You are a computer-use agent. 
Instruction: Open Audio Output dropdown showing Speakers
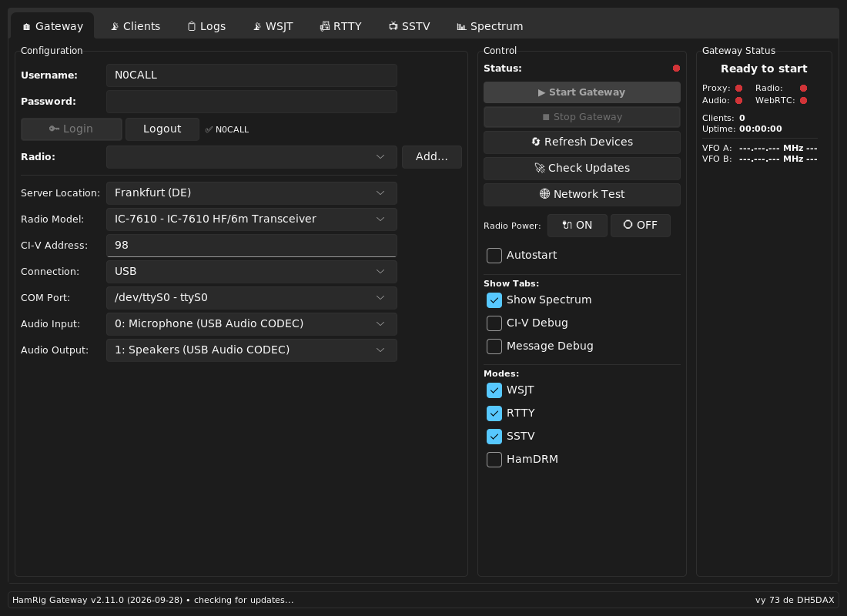pos(252,350)
